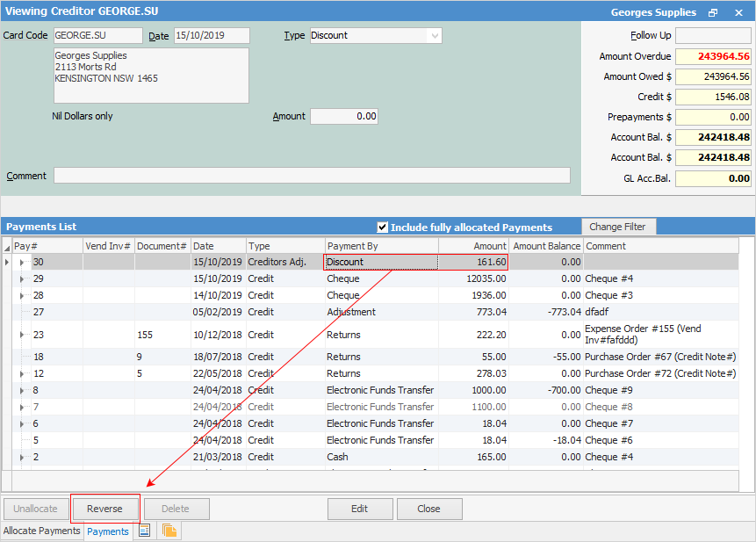Expand payment row 30

point(22,262)
